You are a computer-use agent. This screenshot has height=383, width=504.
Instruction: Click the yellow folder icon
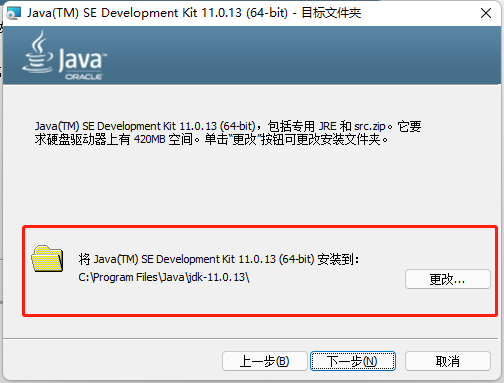tap(47, 259)
